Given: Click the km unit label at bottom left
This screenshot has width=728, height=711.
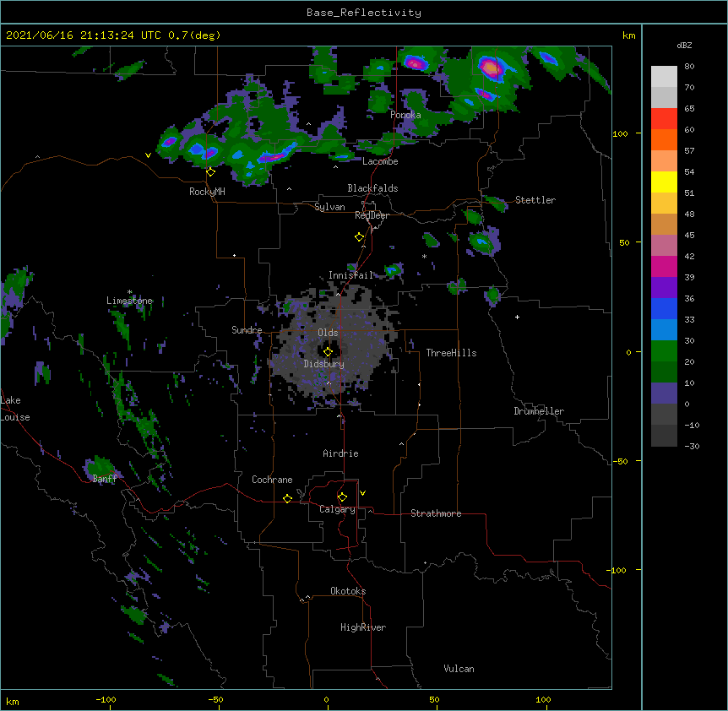Looking at the screenshot, I should [x=13, y=702].
